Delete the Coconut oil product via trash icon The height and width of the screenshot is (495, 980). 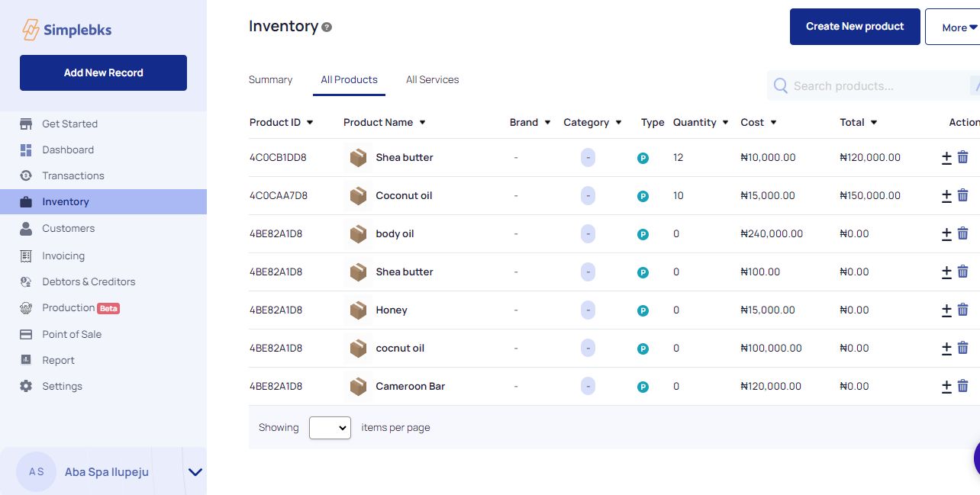point(962,195)
